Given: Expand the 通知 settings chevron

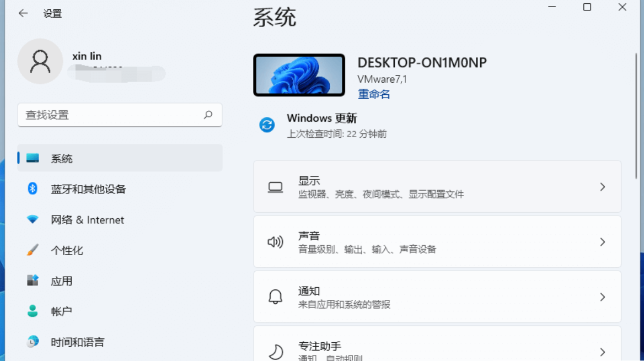Looking at the screenshot, I should coord(603,297).
